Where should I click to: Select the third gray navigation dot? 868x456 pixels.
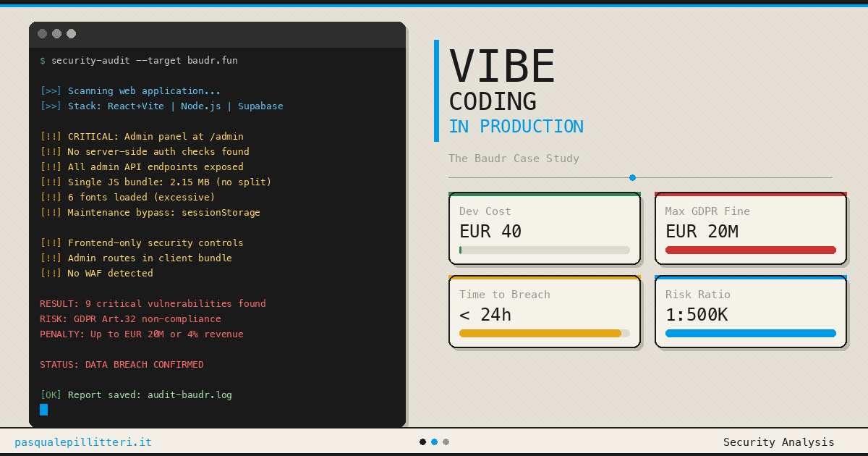[x=446, y=441]
